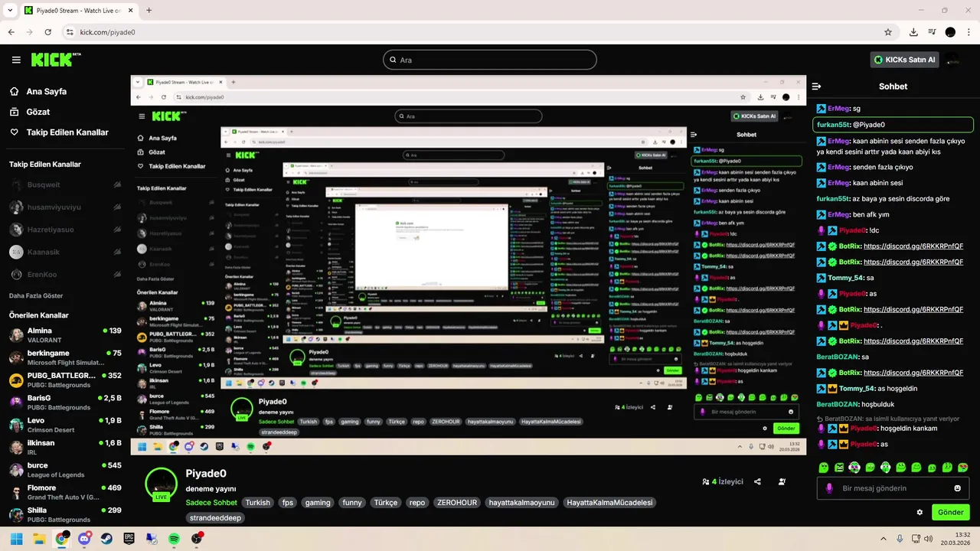Viewport: 980px width, 551px height.
Task: Open the Sadece Sohbet category link
Action: click(x=211, y=503)
